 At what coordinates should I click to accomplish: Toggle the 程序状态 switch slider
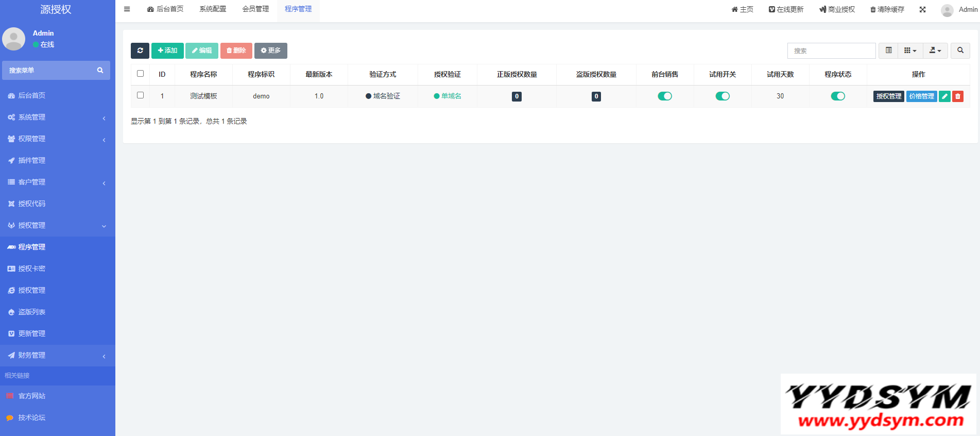[x=838, y=96]
